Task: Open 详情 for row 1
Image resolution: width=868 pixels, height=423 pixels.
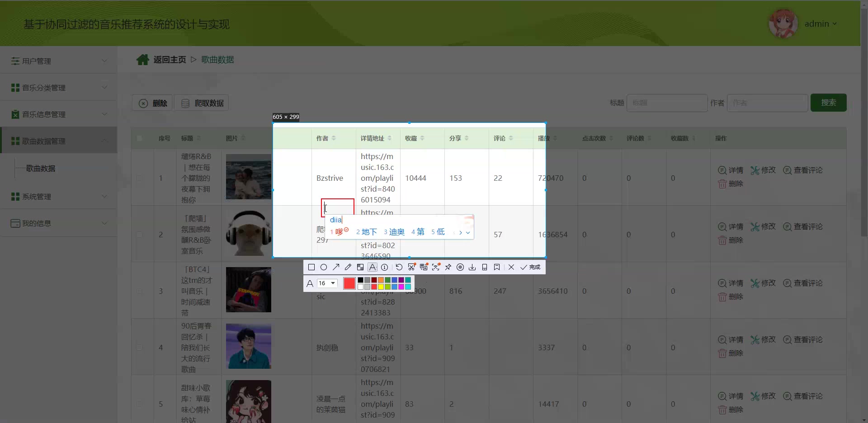Action: point(731,170)
